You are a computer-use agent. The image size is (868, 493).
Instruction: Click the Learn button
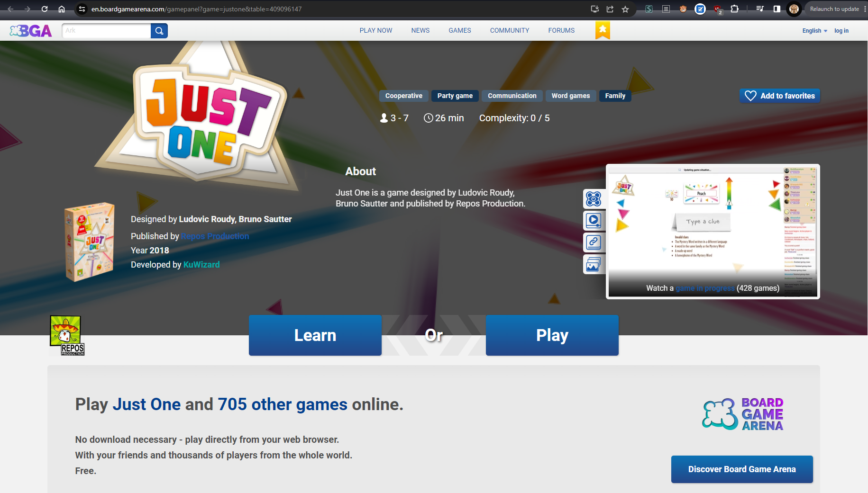(315, 335)
